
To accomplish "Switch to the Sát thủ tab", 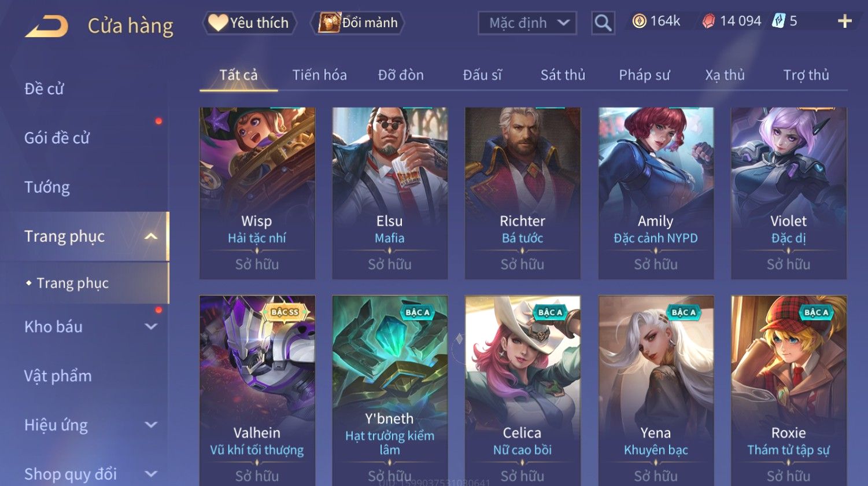I will pyautogui.click(x=563, y=75).
